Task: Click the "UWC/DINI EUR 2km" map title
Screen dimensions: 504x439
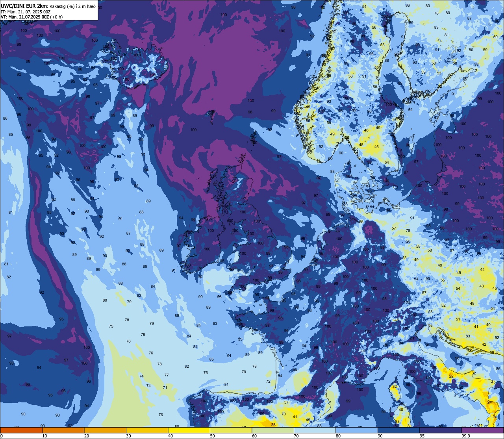Action: (24, 6)
